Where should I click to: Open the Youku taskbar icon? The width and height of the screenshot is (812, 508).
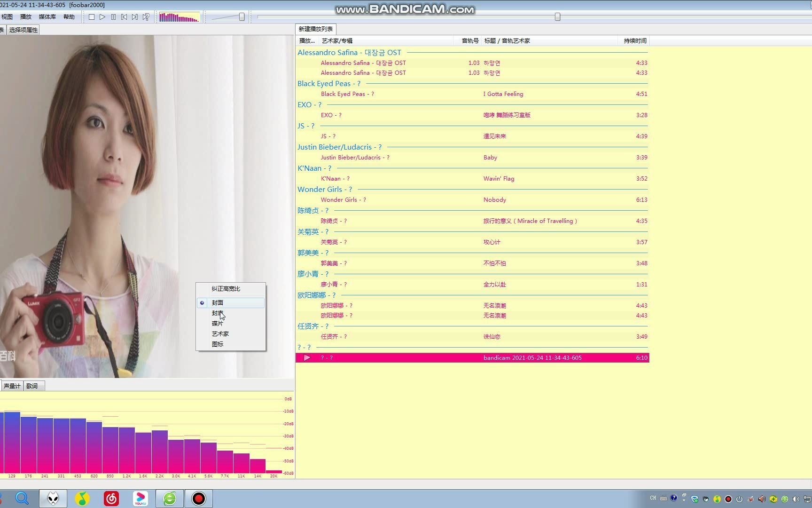141,498
